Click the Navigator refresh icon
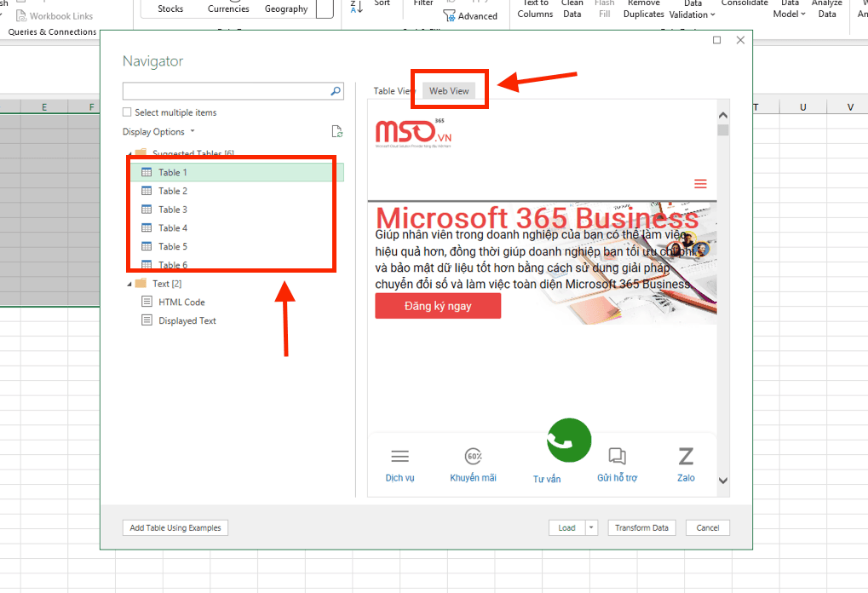 click(x=336, y=132)
